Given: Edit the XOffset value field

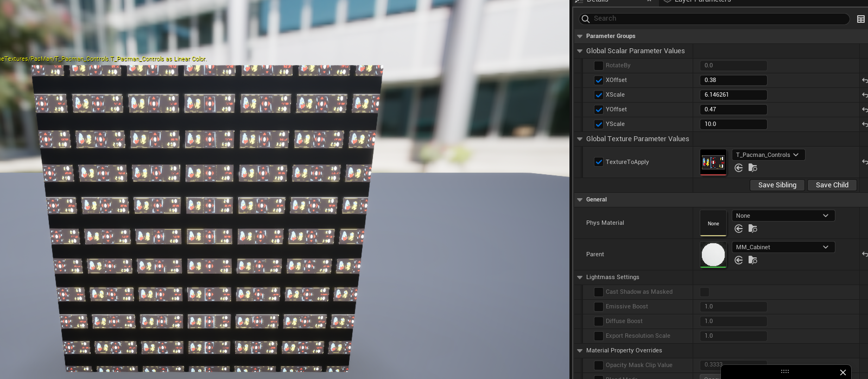Looking at the screenshot, I should coord(733,80).
